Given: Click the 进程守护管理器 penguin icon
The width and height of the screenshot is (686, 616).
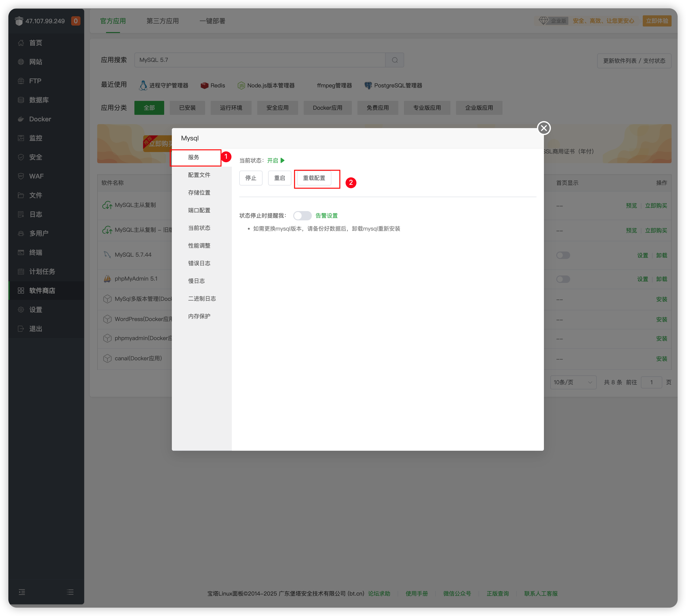Looking at the screenshot, I should [x=143, y=85].
